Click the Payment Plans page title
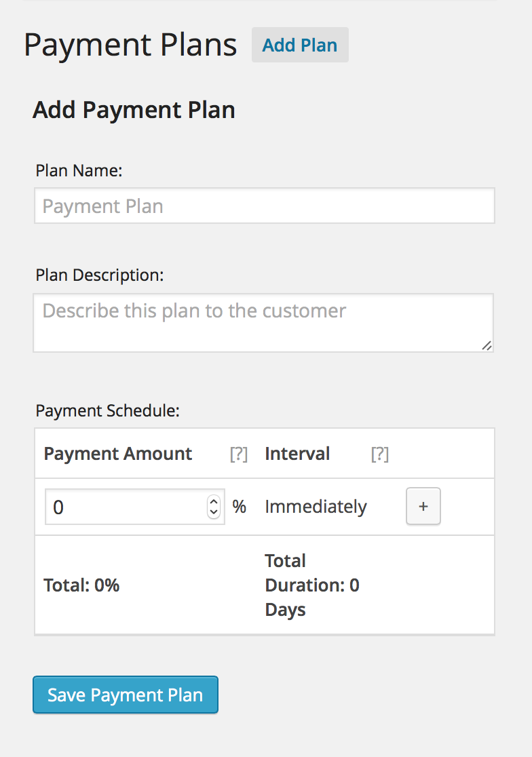The image size is (532, 757). [x=130, y=44]
